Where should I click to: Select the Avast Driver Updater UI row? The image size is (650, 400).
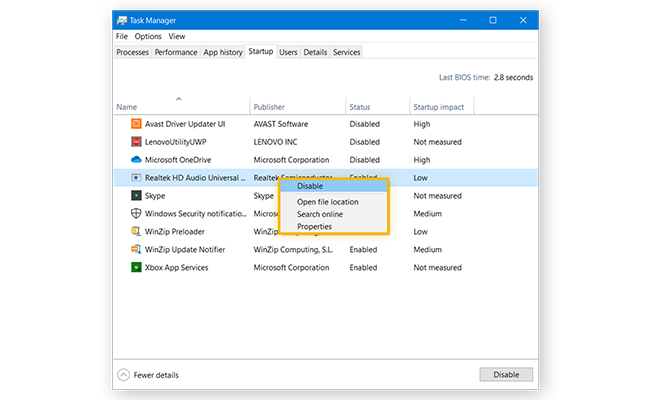pyautogui.click(x=325, y=124)
